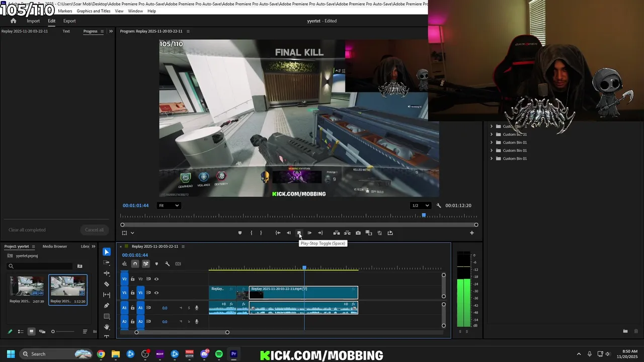Open the Fit zoom level dropdown
644x362 pixels.
coord(169,205)
